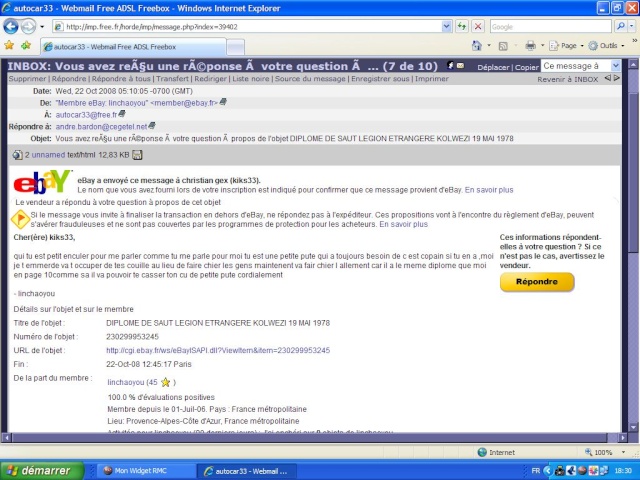
Task: Click Enregistrer sous link
Action: coord(380,79)
